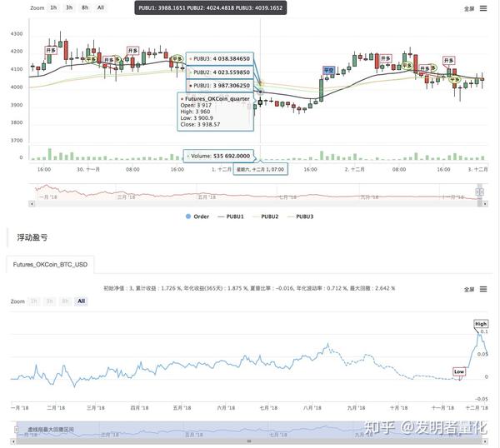Click the All zoom button on profit chart
This screenshot has height=448, width=500.
pyautogui.click(x=82, y=301)
